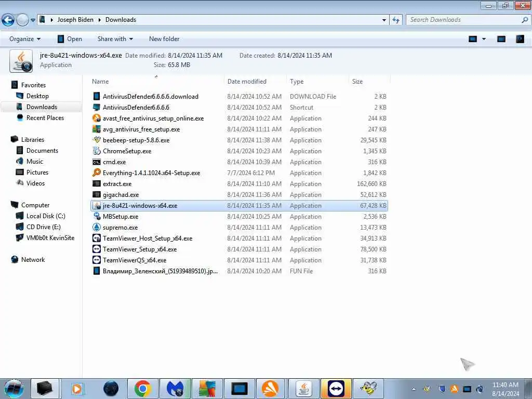Select avast_free_antivirus_setup_online.exe icon
532x399 pixels.
point(97,118)
